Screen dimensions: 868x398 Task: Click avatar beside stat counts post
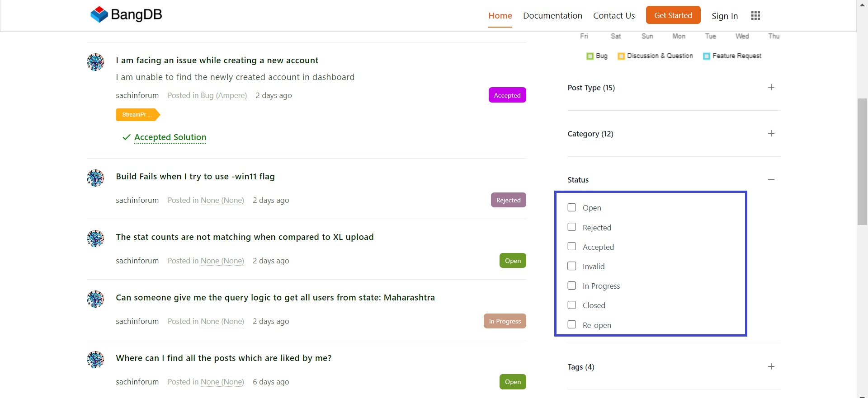point(95,239)
